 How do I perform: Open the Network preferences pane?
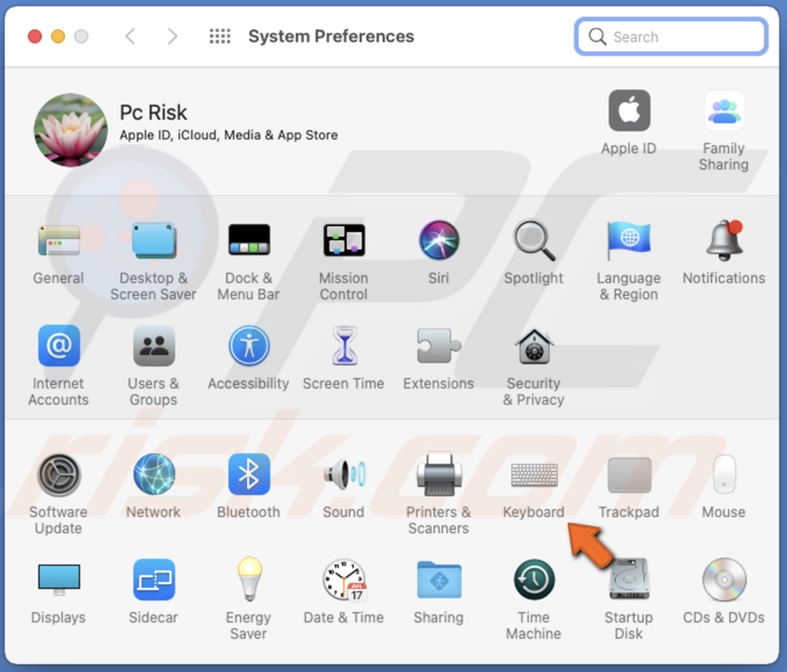click(153, 477)
